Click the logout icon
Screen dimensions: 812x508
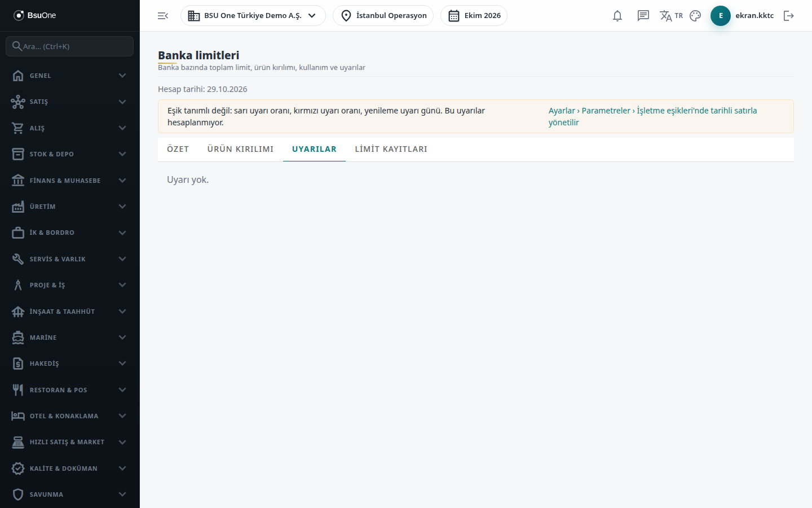(x=789, y=16)
